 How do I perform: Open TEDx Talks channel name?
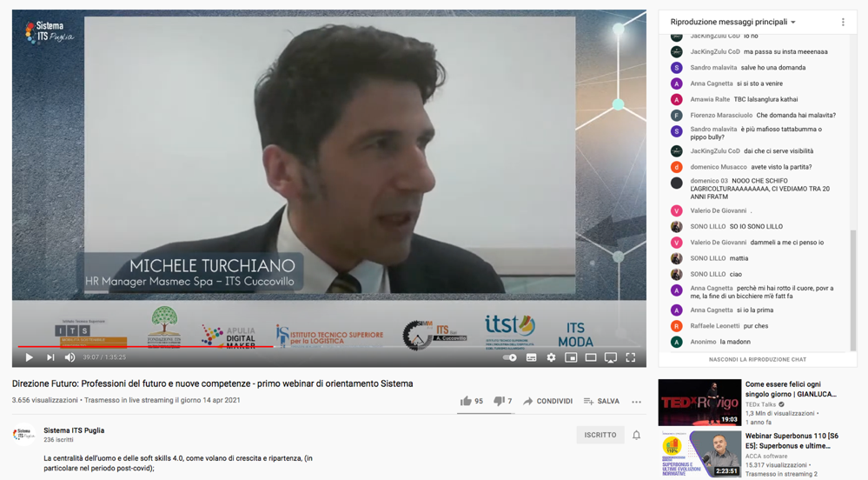(x=760, y=404)
